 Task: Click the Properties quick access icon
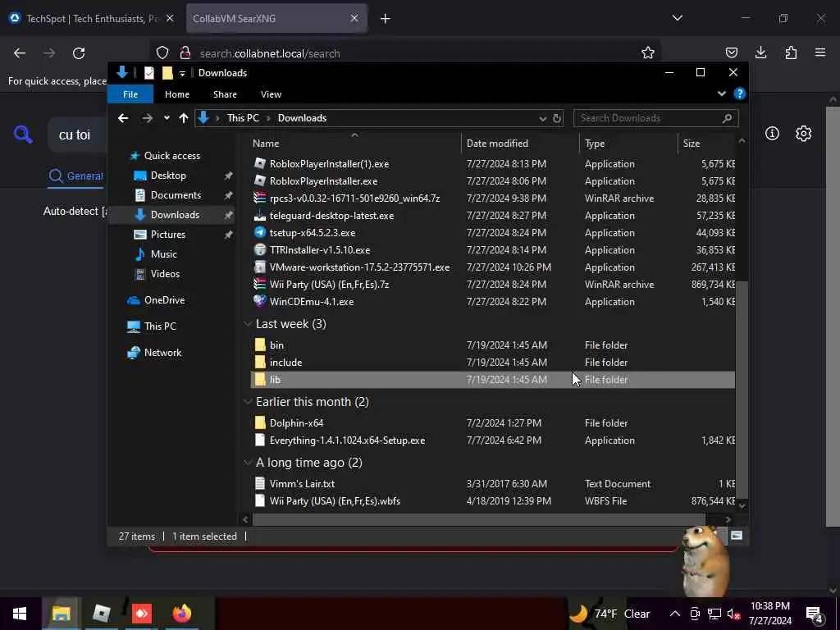pos(149,73)
